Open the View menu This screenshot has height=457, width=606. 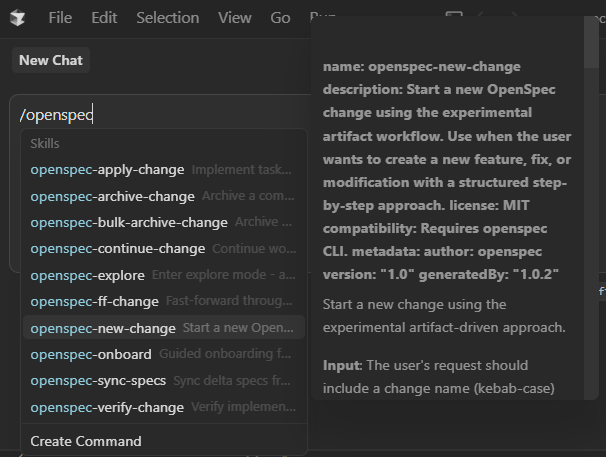pos(235,18)
